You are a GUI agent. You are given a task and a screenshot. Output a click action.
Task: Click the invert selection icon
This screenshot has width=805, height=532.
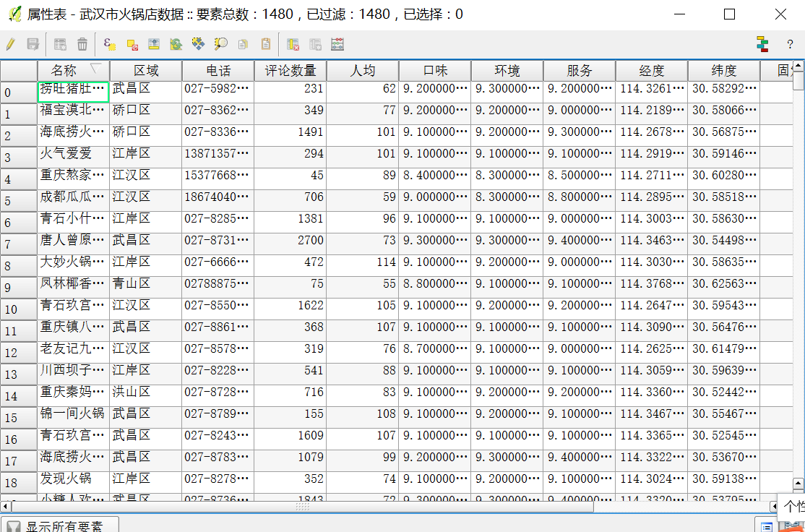click(176, 44)
